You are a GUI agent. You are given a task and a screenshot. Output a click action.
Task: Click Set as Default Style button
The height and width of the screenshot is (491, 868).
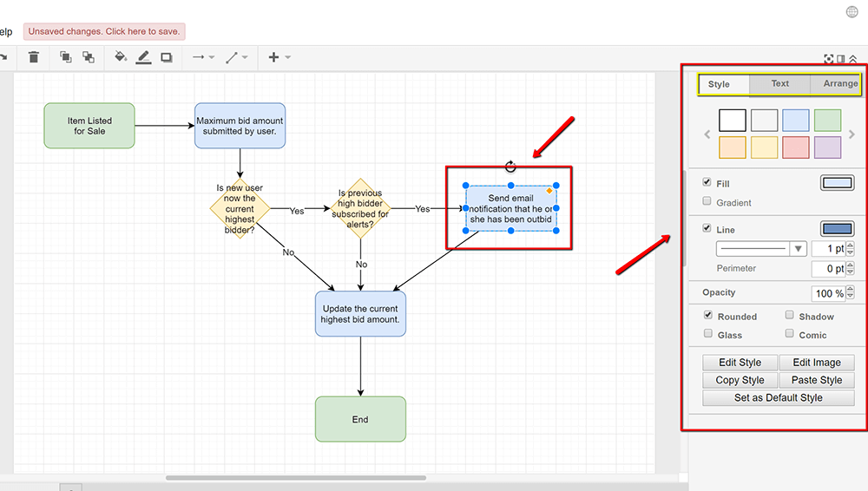click(778, 398)
